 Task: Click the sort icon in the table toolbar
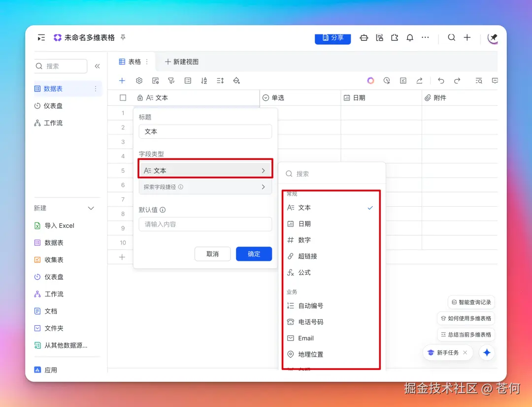pyautogui.click(x=204, y=80)
